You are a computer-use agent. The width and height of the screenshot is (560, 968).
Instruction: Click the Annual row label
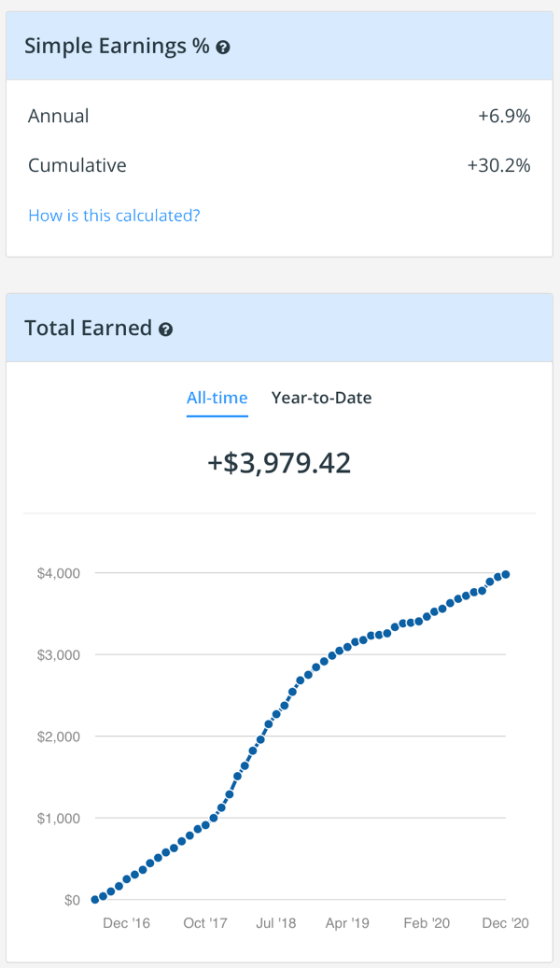click(x=59, y=117)
